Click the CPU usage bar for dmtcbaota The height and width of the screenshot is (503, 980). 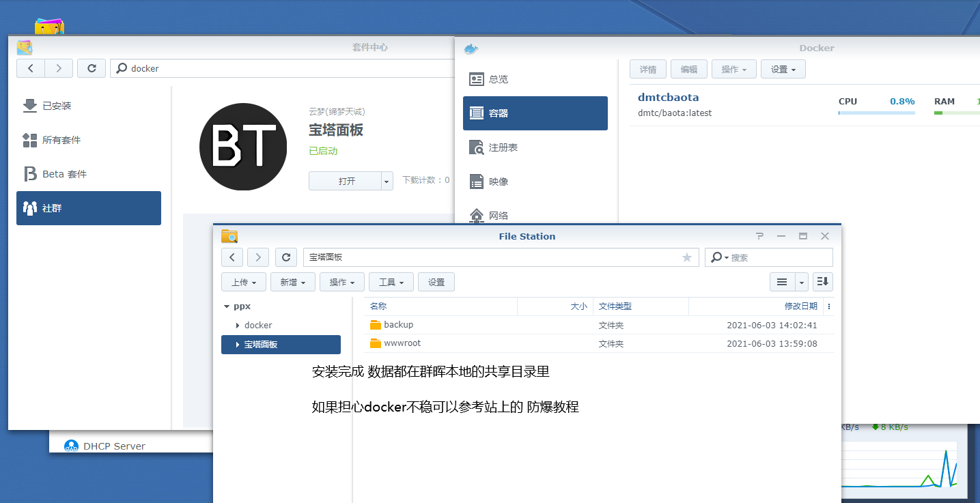[x=876, y=112]
